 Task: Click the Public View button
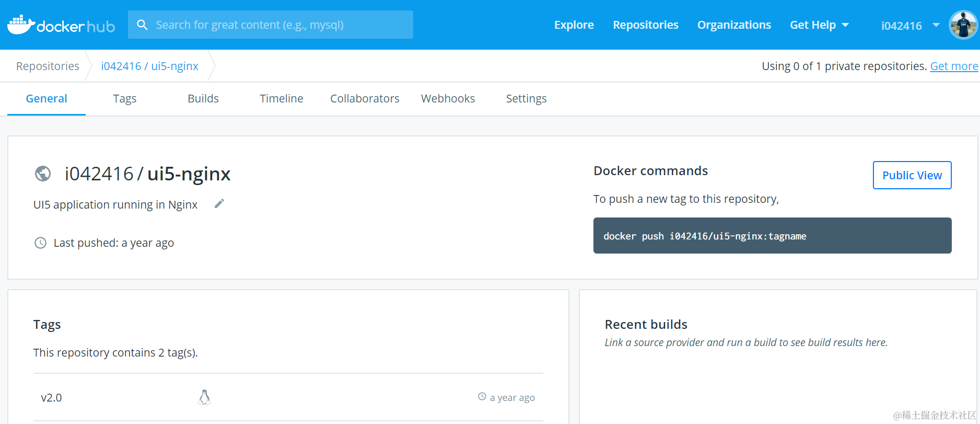point(912,175)
